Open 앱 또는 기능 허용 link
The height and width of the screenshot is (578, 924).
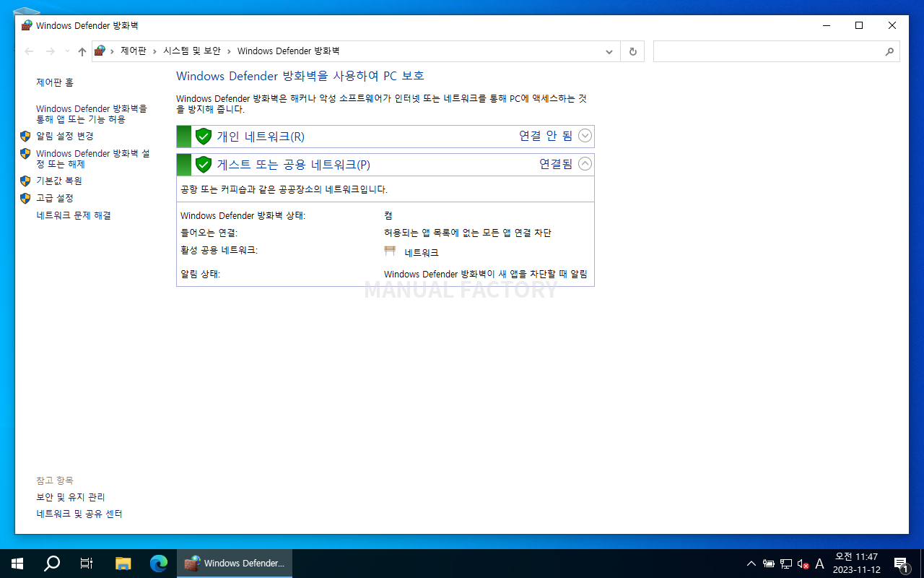click(x=92, y=114)
